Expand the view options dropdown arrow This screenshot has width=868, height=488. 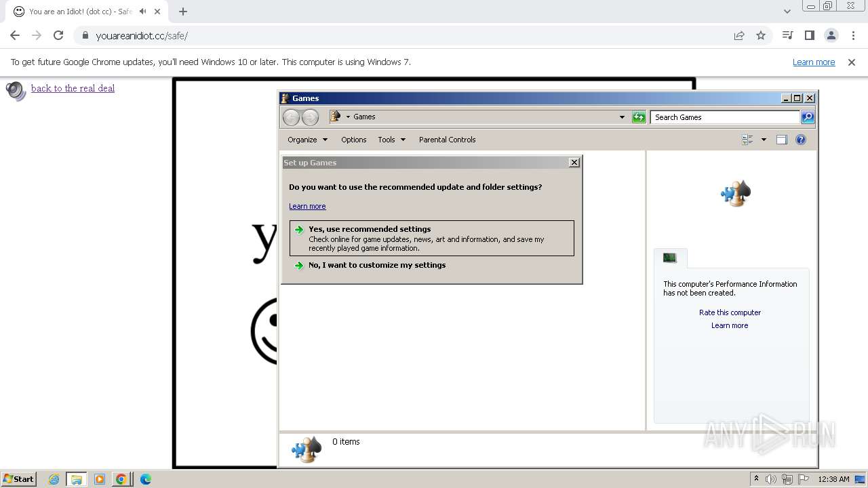(764, 140)
